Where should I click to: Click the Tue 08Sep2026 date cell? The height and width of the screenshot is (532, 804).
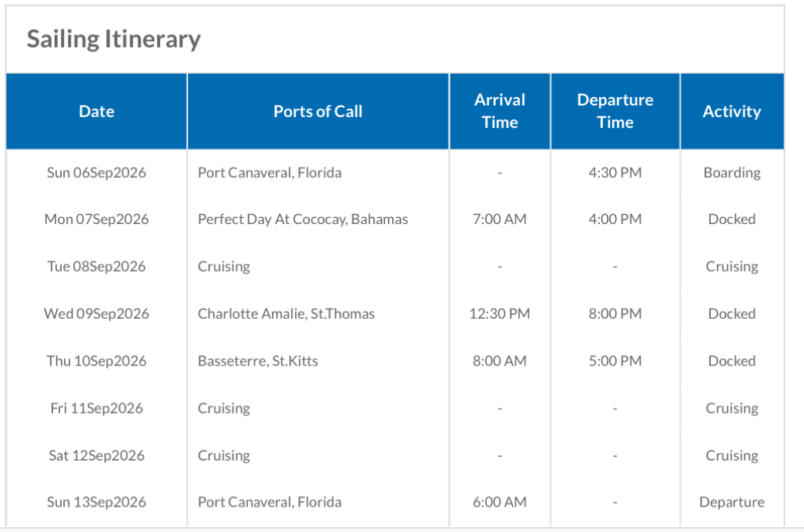[96, 266]
